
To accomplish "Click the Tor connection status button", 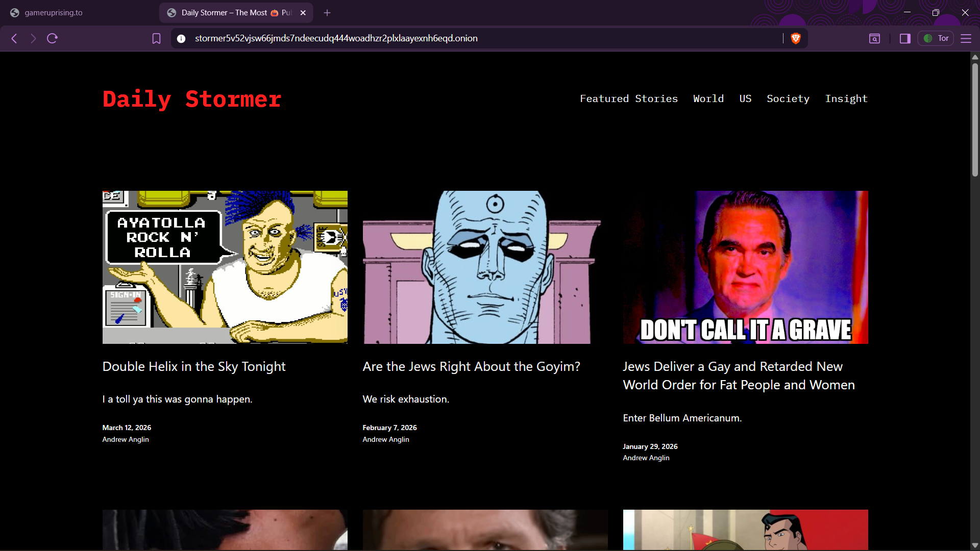I will tap(936, 38).
